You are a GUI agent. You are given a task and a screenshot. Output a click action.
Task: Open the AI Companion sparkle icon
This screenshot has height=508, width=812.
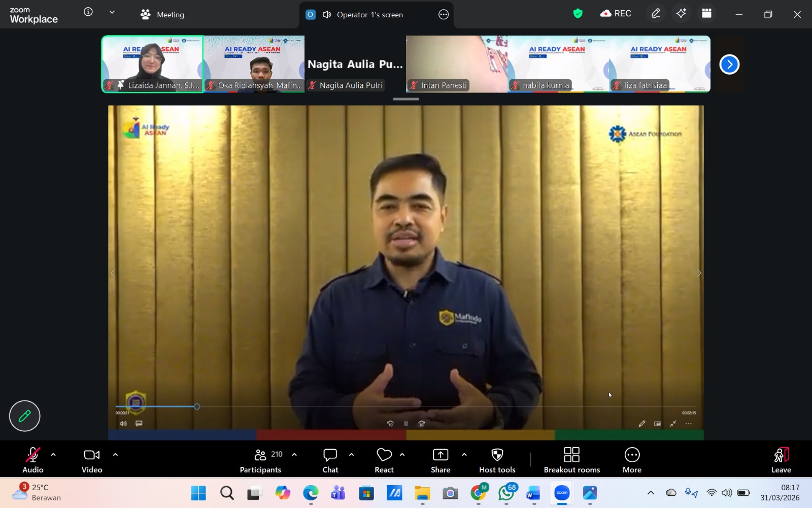pyautogui.click(x=681, y=14)
